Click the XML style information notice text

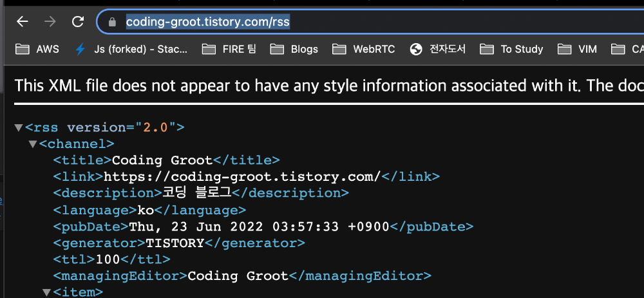(x=329, y=86)
